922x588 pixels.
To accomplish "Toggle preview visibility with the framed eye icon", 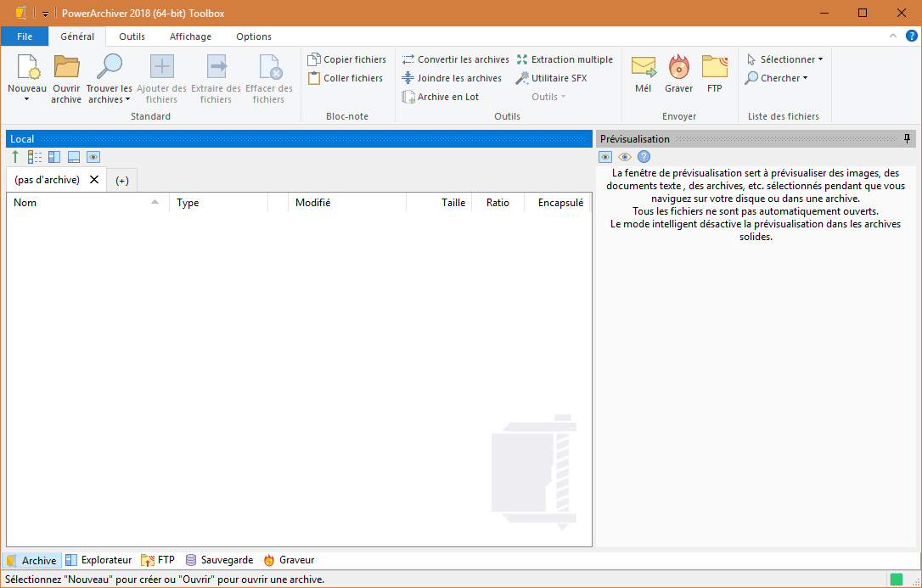I will [604, 156].
